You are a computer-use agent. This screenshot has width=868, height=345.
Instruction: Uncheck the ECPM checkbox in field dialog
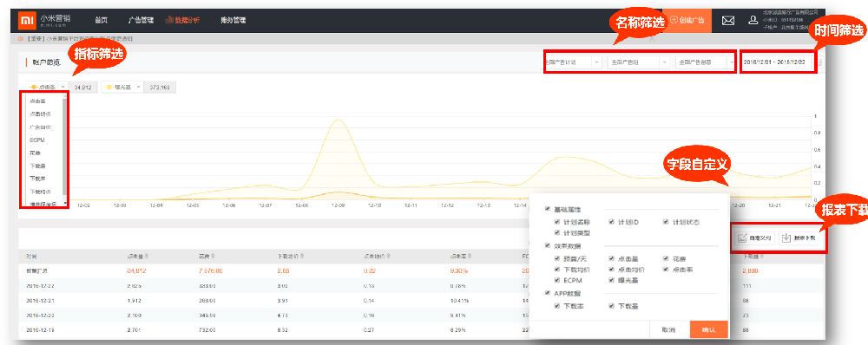coord(557,280)
